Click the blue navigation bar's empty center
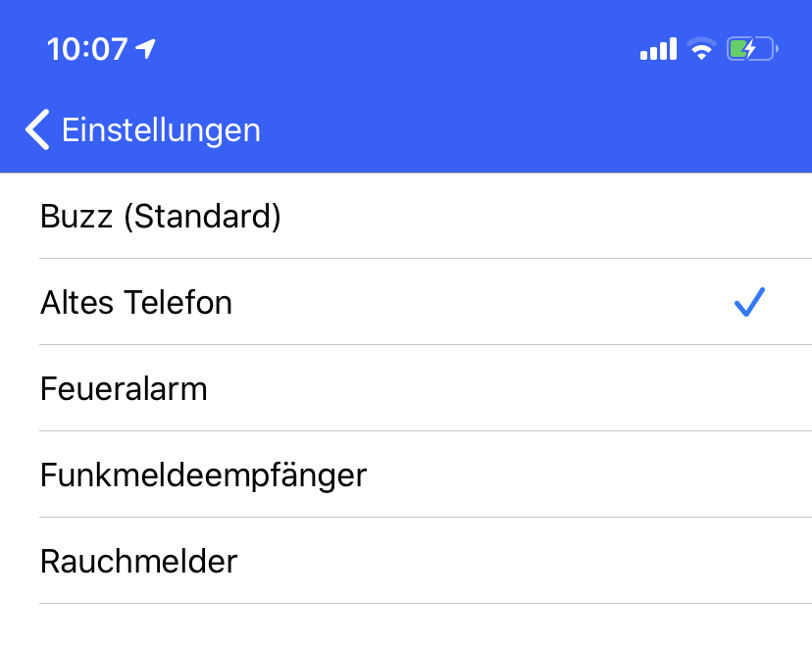The image size is (812, 650). tap(490, 129)
